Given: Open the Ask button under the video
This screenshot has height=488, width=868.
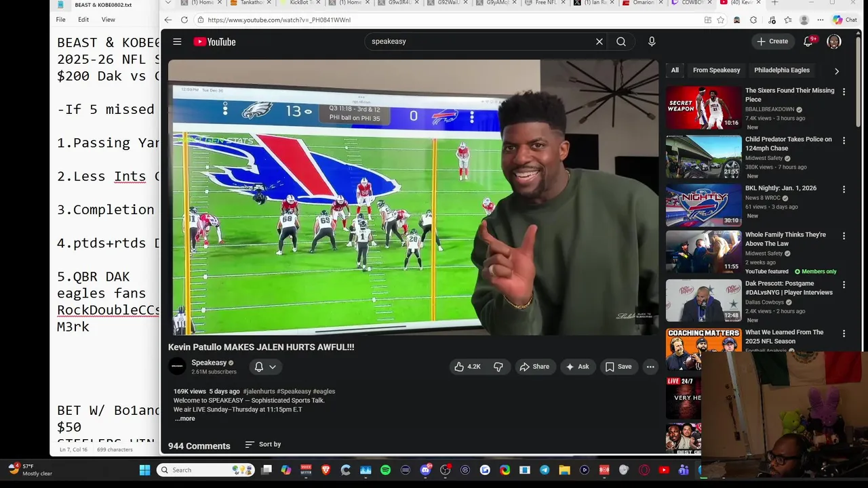Looking at the screenshot, I should [577, 367].
